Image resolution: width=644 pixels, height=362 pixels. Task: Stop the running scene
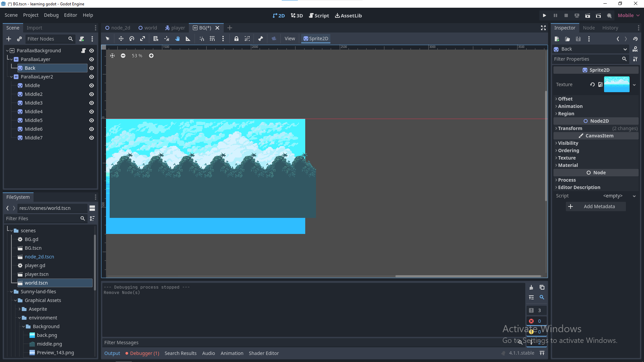[x=566, y=15]
